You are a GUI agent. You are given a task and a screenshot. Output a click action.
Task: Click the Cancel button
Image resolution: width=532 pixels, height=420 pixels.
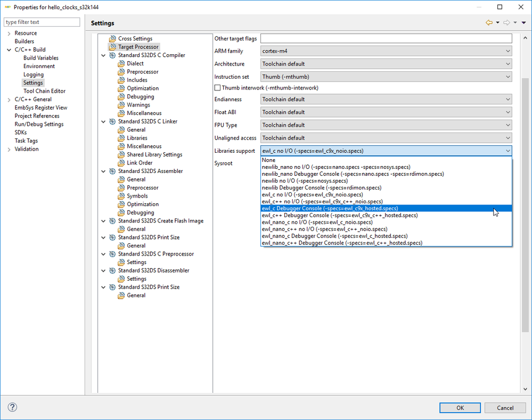click(x=505, y=408)
